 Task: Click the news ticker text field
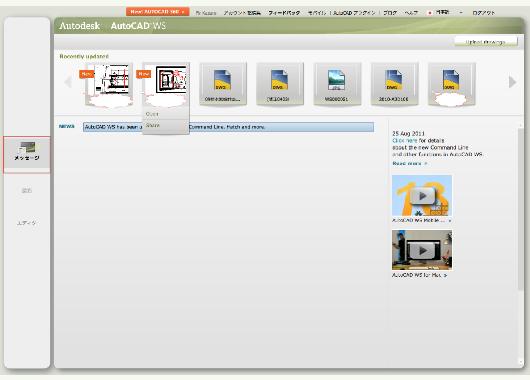pos(228,127)
